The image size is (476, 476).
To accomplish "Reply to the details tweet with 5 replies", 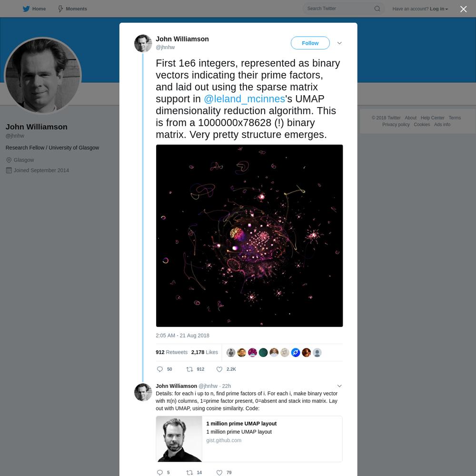I will [x=159, y=472].
